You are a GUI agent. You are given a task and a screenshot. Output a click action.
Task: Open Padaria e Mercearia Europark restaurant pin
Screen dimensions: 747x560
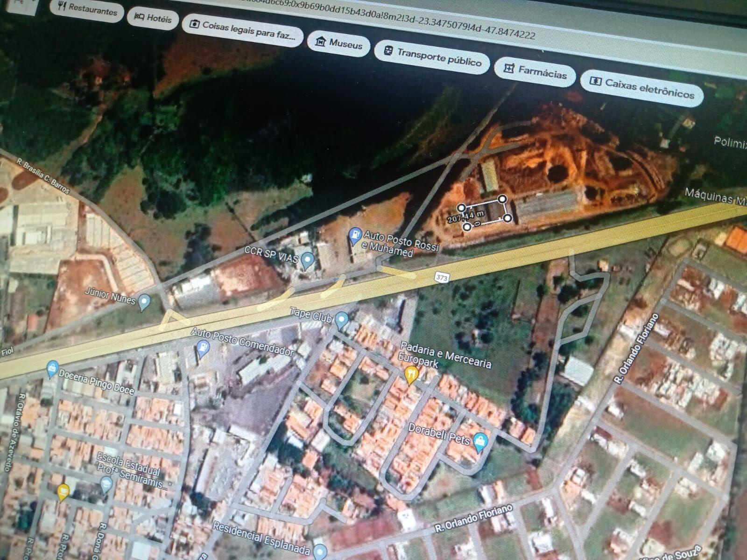tap(411, 375)
